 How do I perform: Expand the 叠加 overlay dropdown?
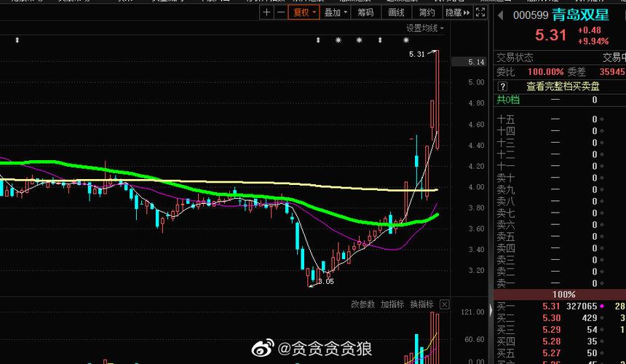click(x=335, y=12)
